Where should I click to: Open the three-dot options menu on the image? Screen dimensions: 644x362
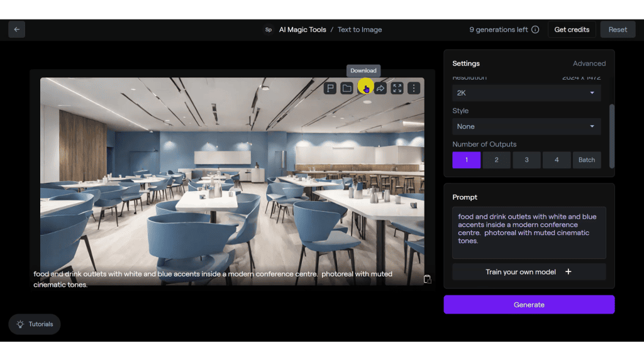413,88
